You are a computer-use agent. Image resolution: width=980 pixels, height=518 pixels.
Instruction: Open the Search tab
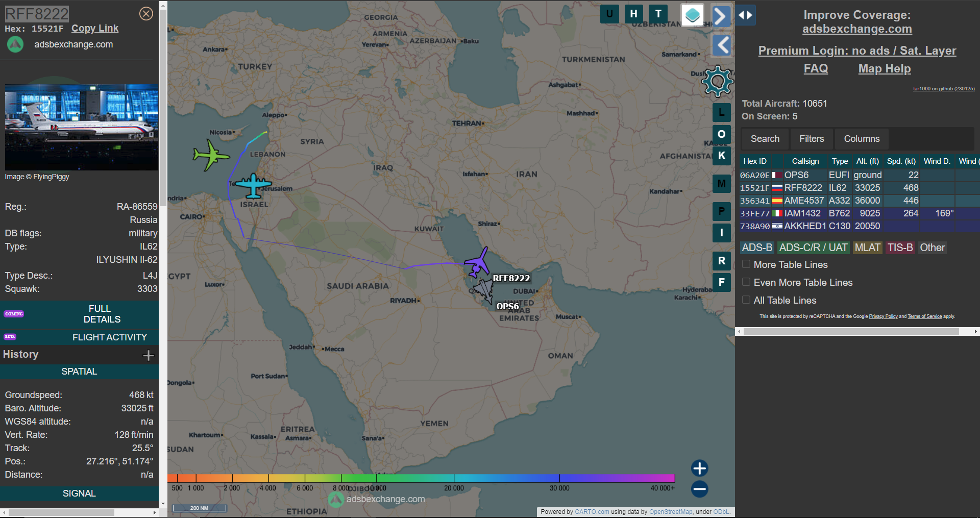(765, 139)
